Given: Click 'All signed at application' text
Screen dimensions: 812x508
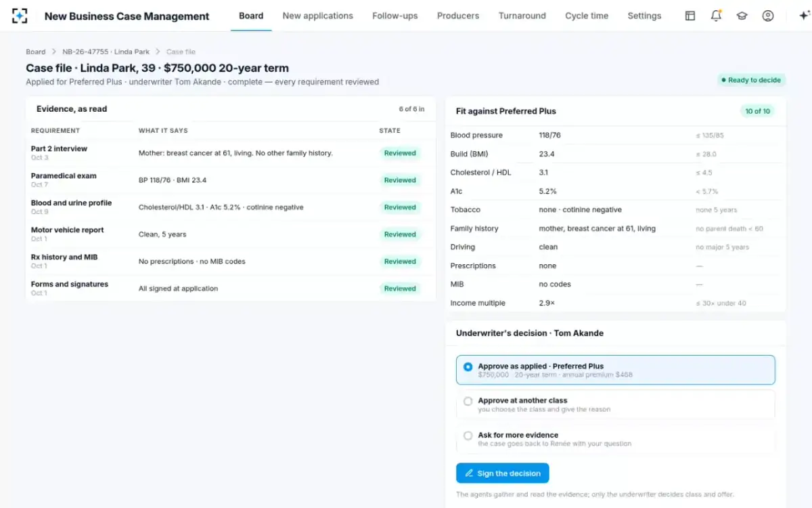Looking at the screenshot, I should tap(179, 289).
